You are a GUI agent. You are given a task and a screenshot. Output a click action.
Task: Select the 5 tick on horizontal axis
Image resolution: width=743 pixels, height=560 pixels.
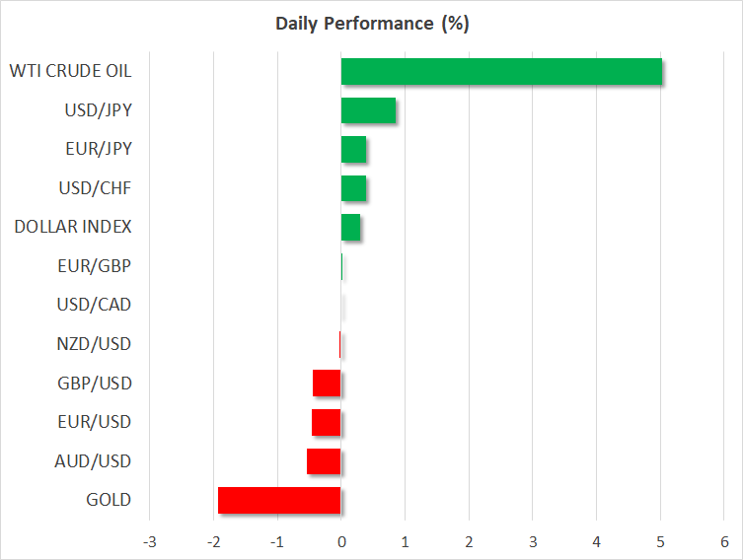click(x=660, y=542)
